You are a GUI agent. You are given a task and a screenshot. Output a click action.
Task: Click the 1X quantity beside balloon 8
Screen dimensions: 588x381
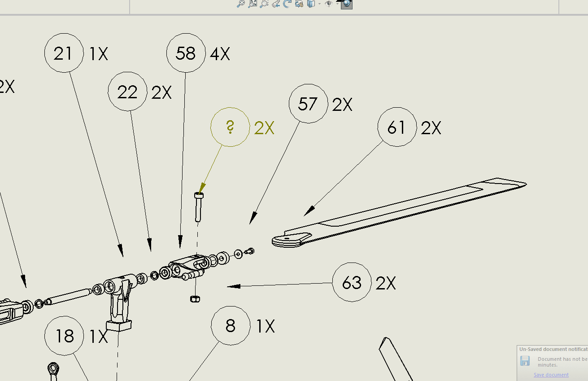266,327
